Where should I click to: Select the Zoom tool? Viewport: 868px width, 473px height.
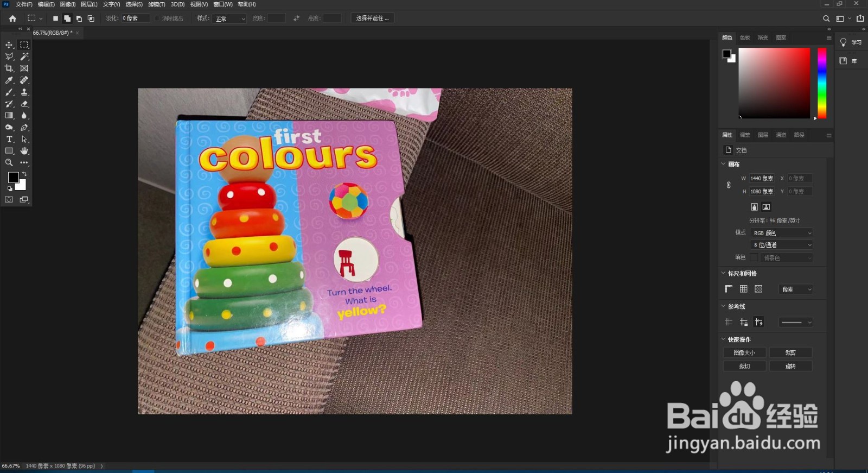coord(9,163)
